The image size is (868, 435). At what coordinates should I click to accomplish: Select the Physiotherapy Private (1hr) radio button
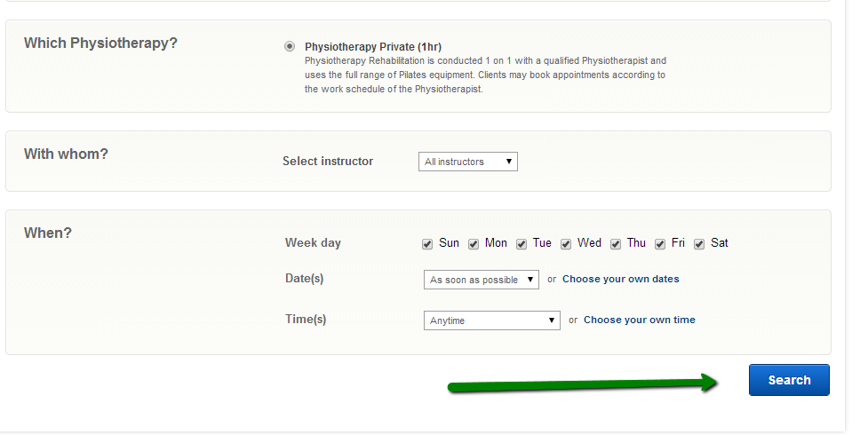(x=290, y=46)
